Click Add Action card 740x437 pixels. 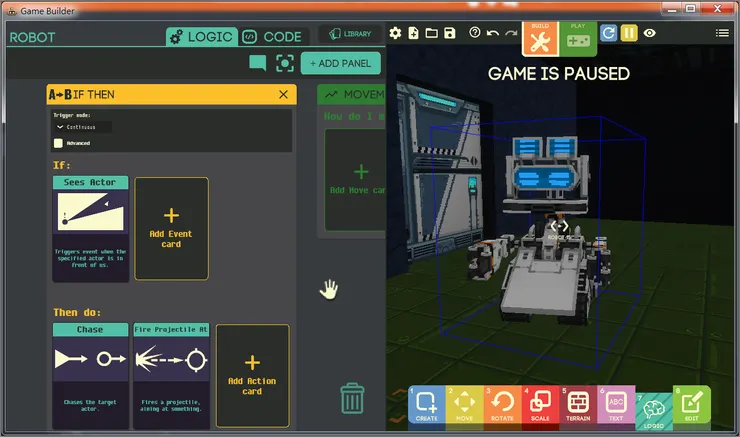click(252, 376)
